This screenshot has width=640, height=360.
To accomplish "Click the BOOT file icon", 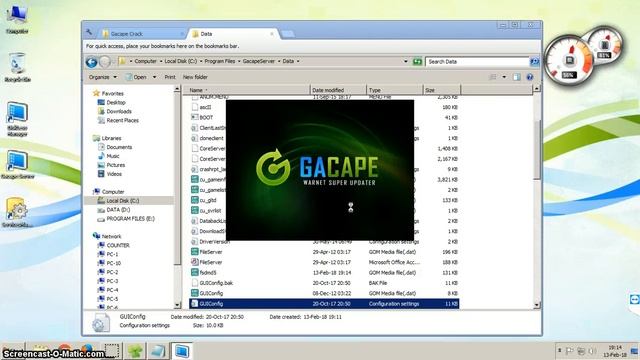I will (195, 117).
